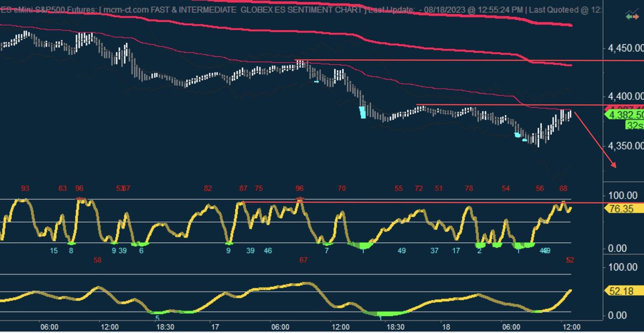Viewport: 644px width, 333px height.
Task: Click the cyan oscillator trough value 37
Action: [x=435, y=250]
